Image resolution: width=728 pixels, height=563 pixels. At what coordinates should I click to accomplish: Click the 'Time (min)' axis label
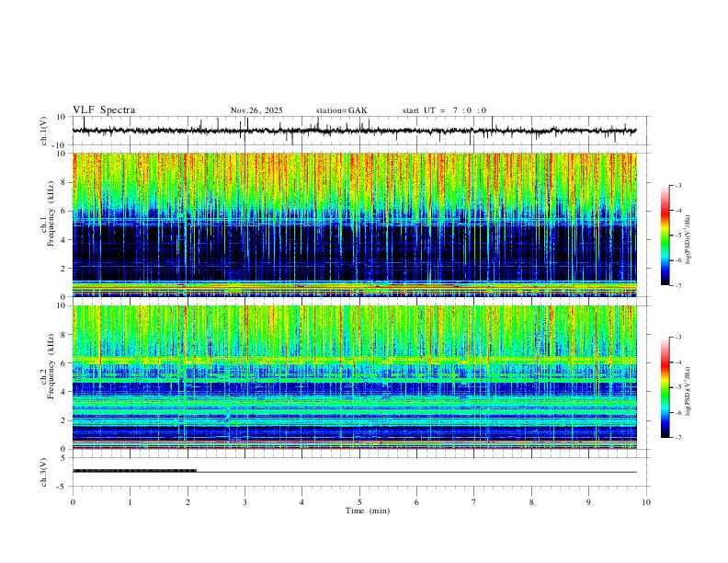click(368, 511)
